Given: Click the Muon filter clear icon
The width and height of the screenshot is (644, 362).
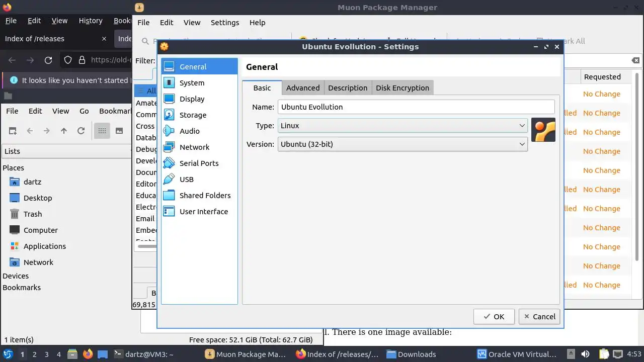Looking at the screenshot, I should coord(636,60).
